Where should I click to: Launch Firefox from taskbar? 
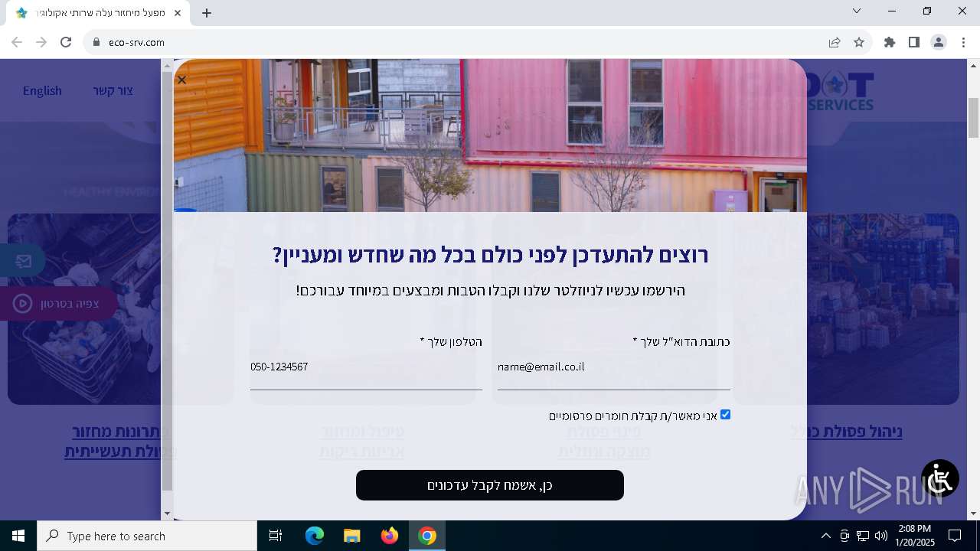pyautogui.click(x=390, y=536)
